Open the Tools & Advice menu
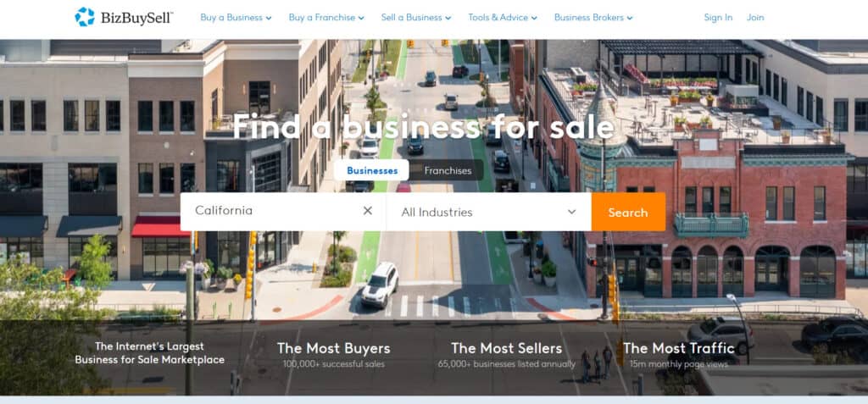This screenshot has width=868, height=404. 502,18
